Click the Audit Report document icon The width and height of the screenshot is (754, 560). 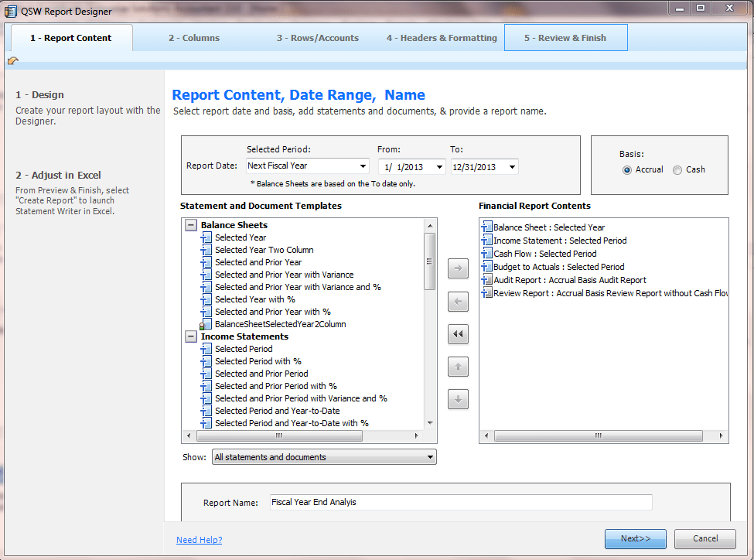point(486,280)
